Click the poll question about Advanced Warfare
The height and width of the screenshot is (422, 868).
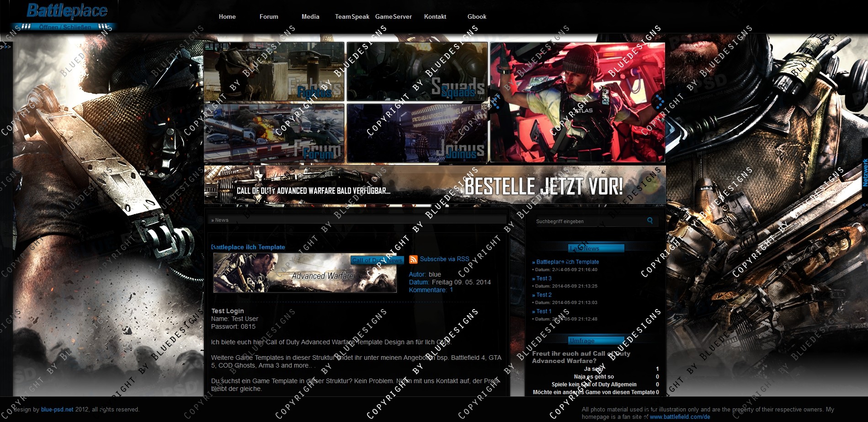[x=581, y=357]
